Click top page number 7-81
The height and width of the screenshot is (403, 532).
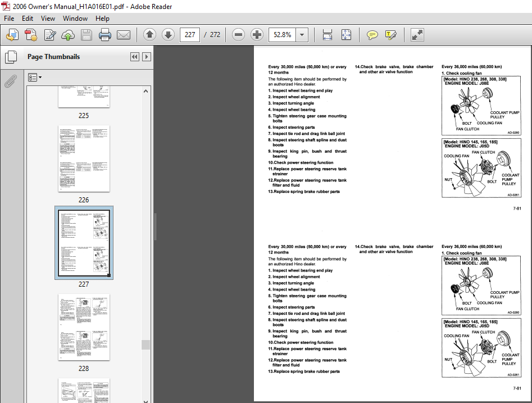(517, 209)
